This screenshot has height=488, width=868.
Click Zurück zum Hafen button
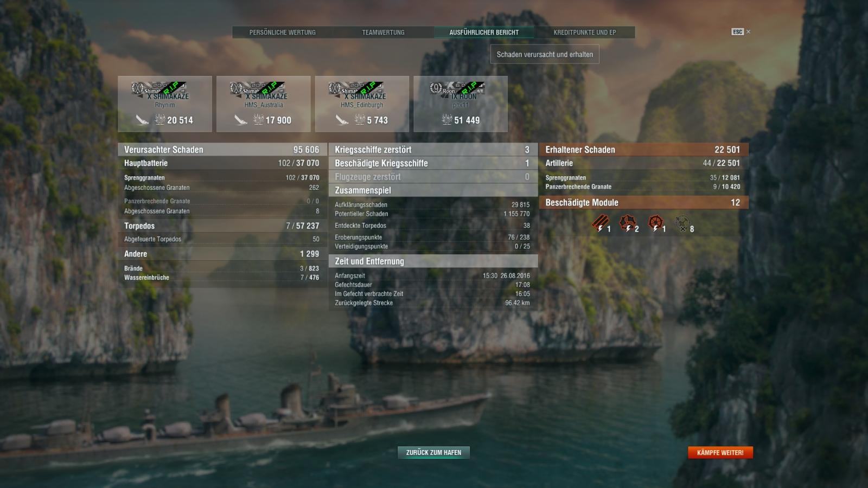pos(433,452)
